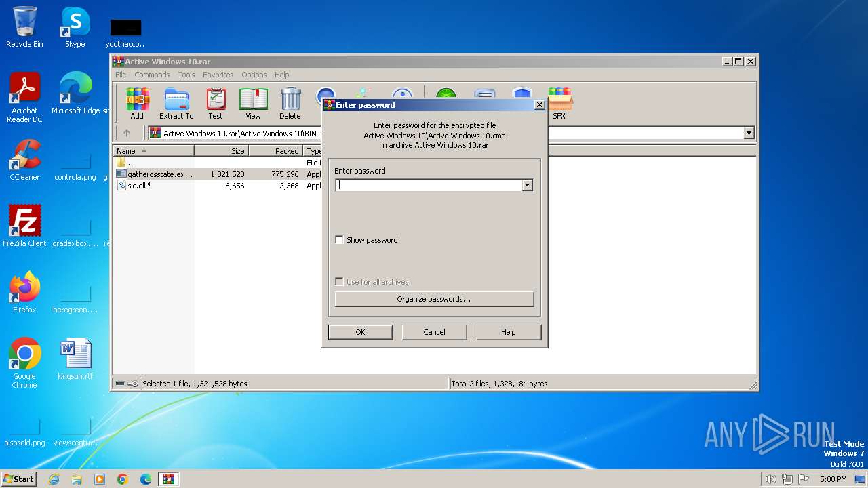Open the password history dropdown arrow

pos(527,185)
